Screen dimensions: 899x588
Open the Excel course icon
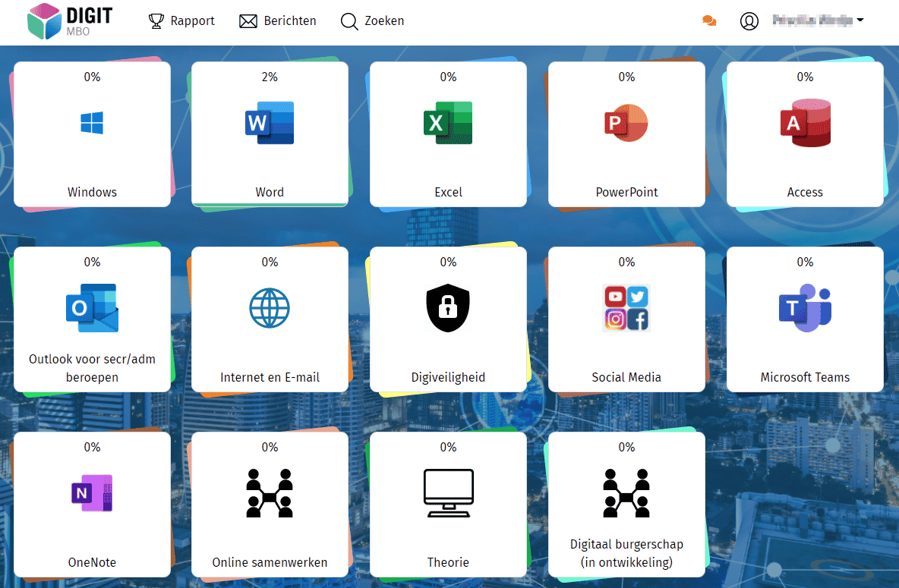point(448,123)
